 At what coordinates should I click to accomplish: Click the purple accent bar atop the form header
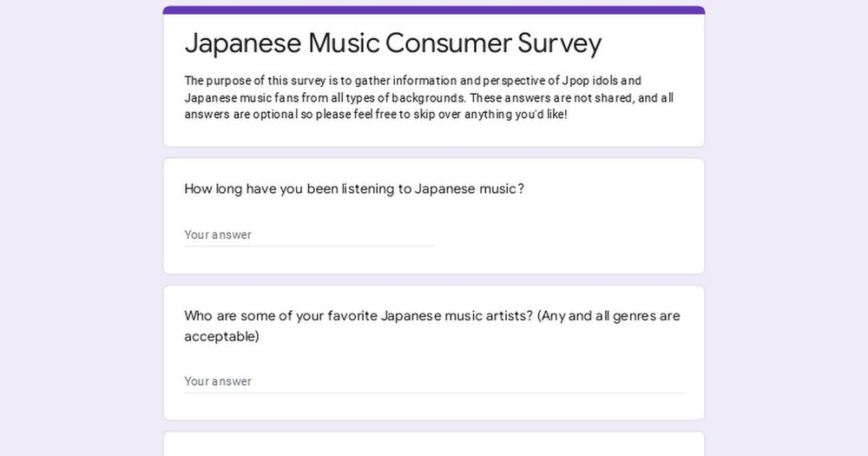[434, 10]
